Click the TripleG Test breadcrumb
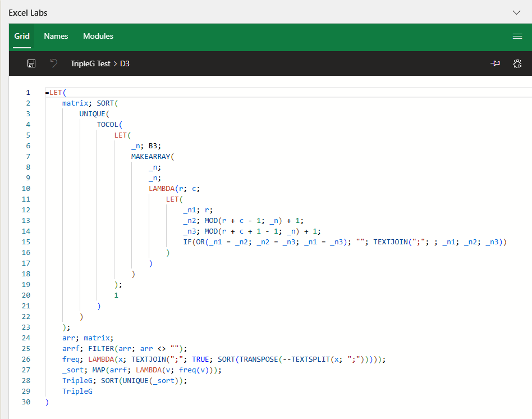532x419 pixels. (x=90, y=63)
